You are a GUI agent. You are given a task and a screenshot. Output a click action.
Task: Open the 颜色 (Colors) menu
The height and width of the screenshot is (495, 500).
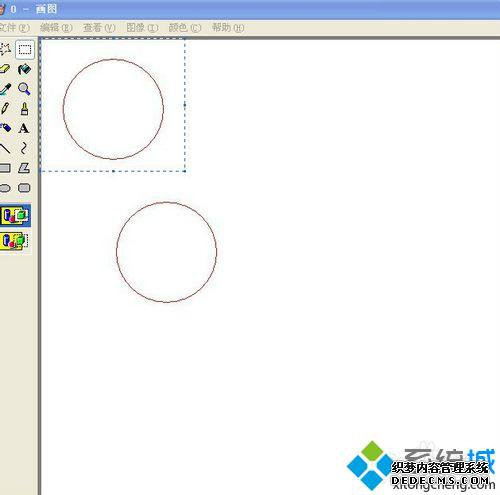pos(185,27)
